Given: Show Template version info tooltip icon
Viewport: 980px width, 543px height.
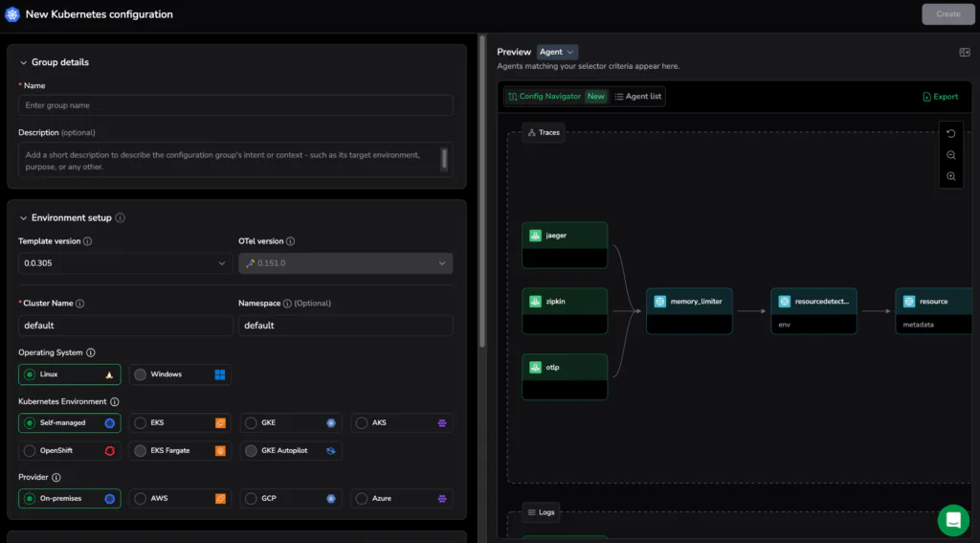Looking at the screenshot, I should coord(87,240).
